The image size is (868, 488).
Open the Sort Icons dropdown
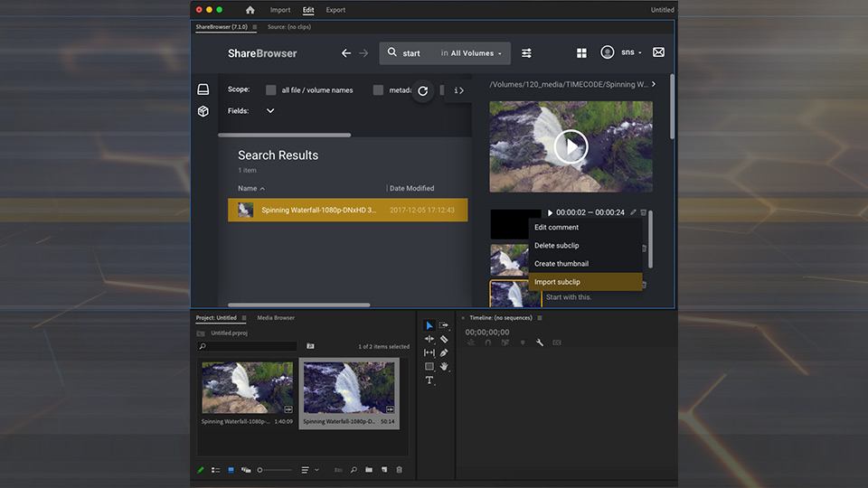point(309,470)
